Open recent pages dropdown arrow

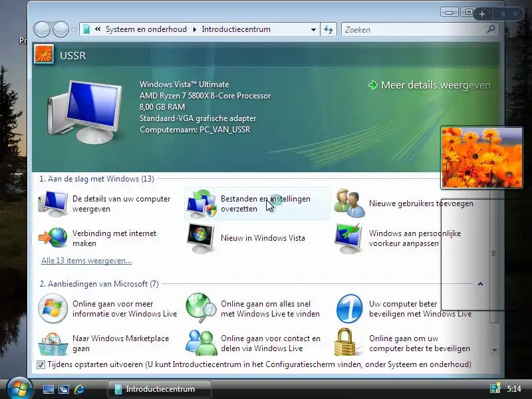(74, 30)
